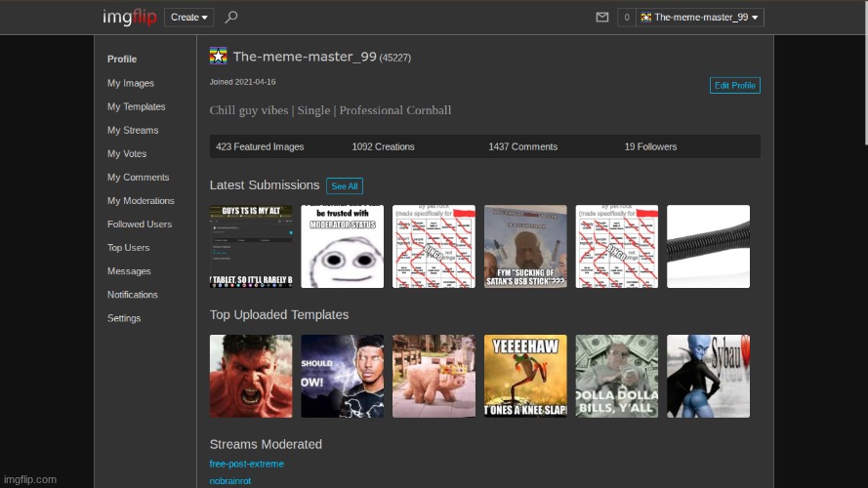Open the 19 Followers stat
The image size is (868, 488).
click(x=650, y=146)
